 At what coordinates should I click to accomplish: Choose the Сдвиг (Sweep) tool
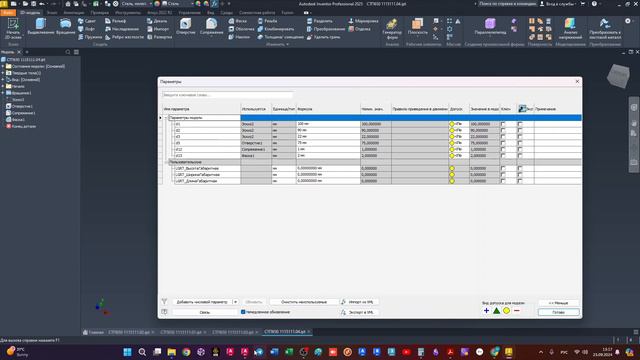[x=87, y=21]
